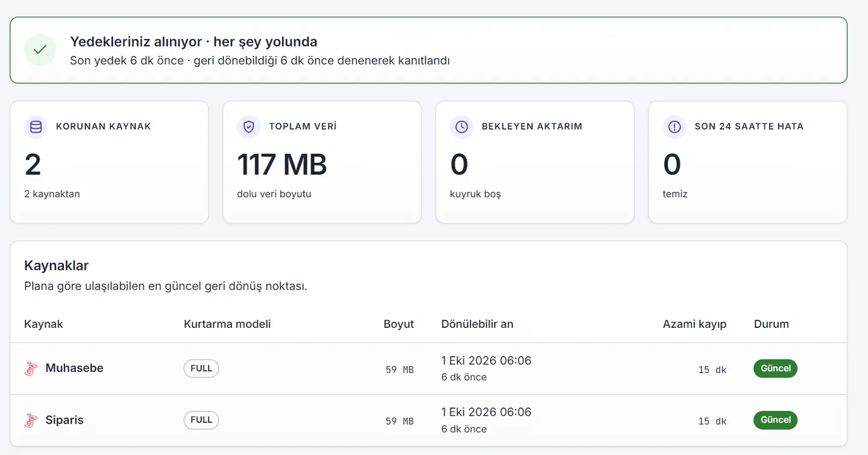Image resolution: width=868 pixels, height=455 pixels.
Task: Click '6 dk önce' in the Muhasebe row
Action: point(464,377)
